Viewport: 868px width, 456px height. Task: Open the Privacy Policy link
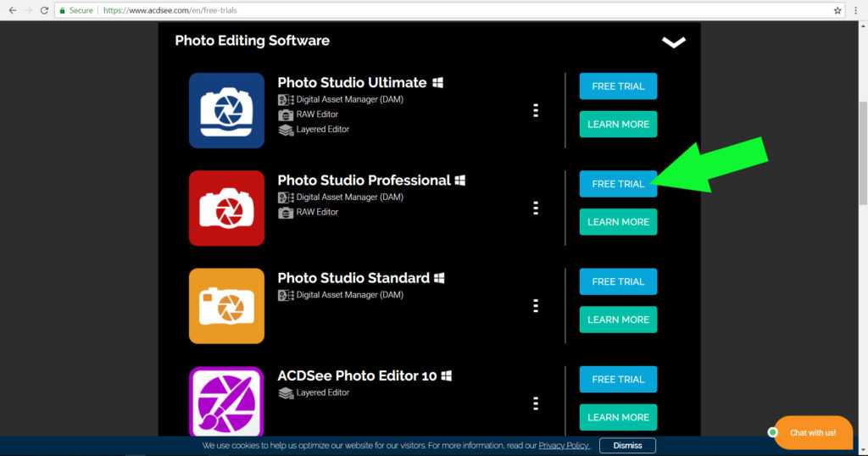click(564, 446)
